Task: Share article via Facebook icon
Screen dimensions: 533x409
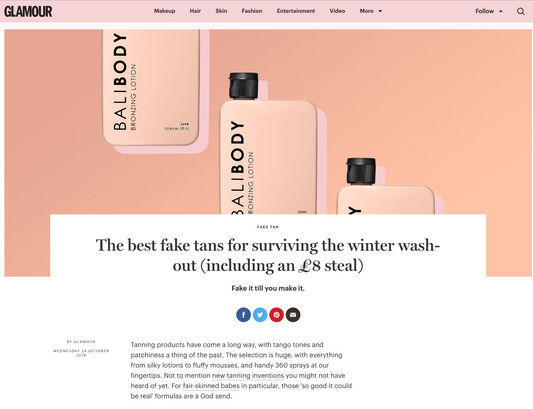Action: (243, 315)
